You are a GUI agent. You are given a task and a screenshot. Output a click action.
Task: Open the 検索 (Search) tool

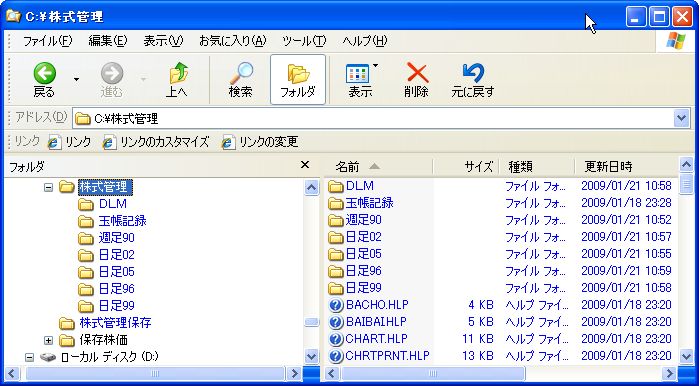coord(241,80)
